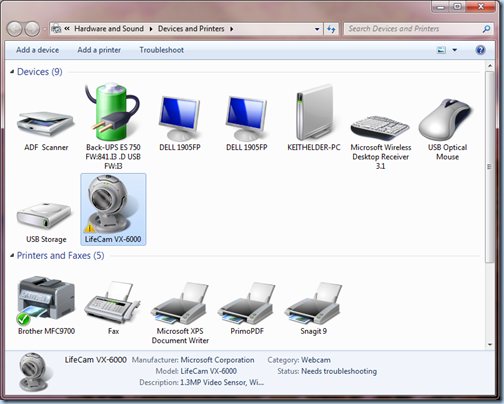
Task: Click the scrollbar down arrow
Action: point(490,344)
